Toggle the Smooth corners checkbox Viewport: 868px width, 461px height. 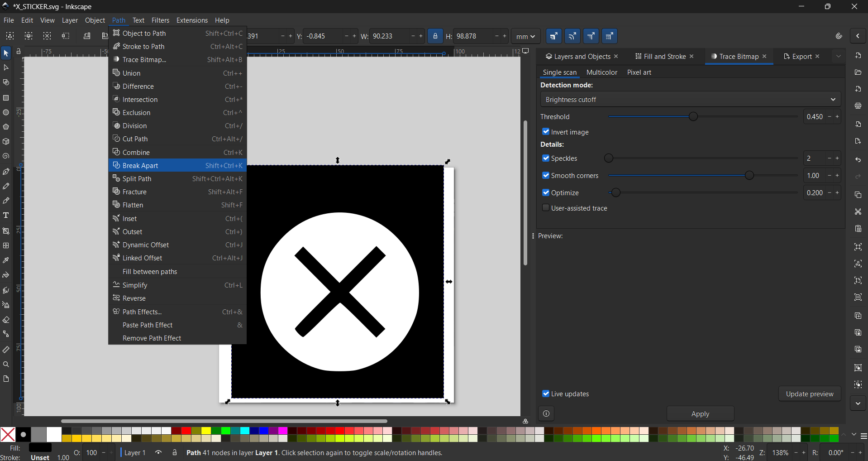(546, 175)
